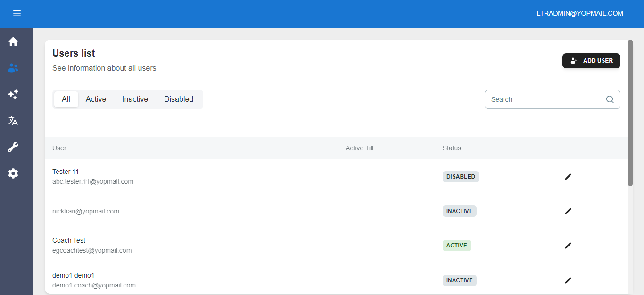The image size is (644, 295).
Task: Click the vertical scrollbar thumb
Action: click(x=630, y=113)
